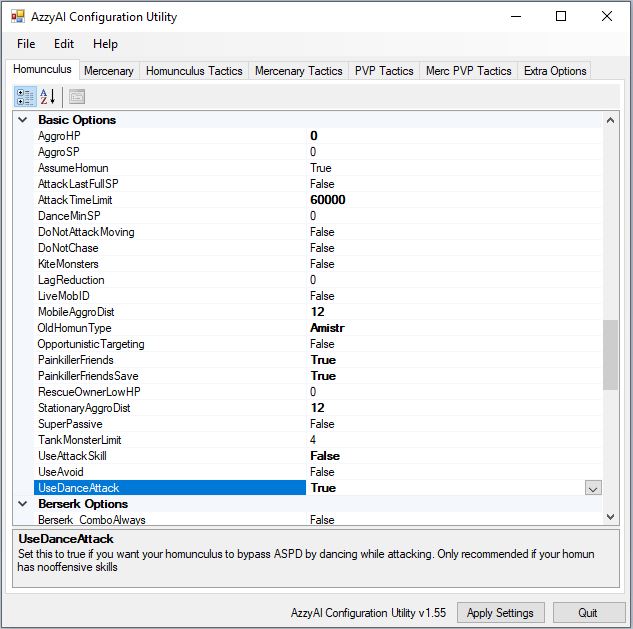The width and height of the screenshot is (633, 629).
Task: Switch to the Extra Options tab
Action: (x=555, y=71)
